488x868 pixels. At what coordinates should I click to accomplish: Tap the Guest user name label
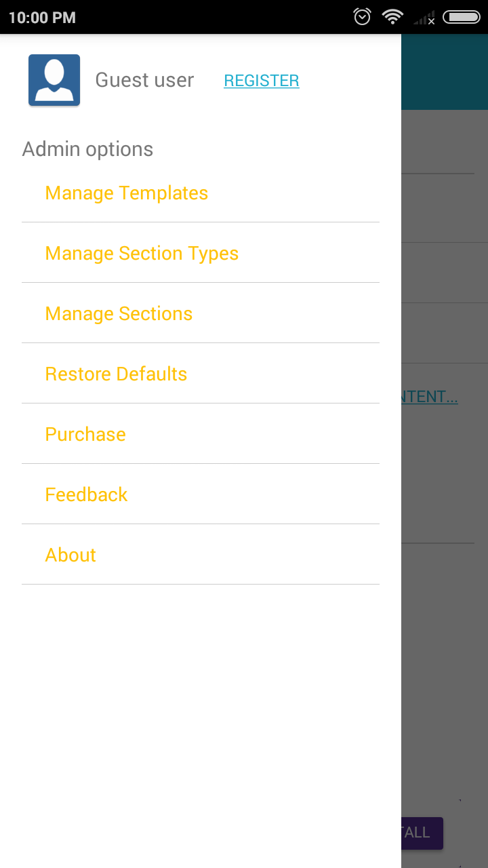144,80
